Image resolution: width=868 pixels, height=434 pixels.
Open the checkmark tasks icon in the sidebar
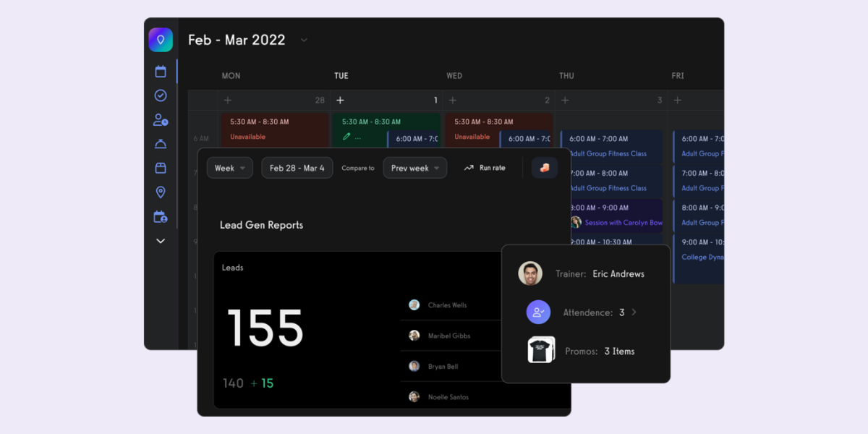coord(161,95)
